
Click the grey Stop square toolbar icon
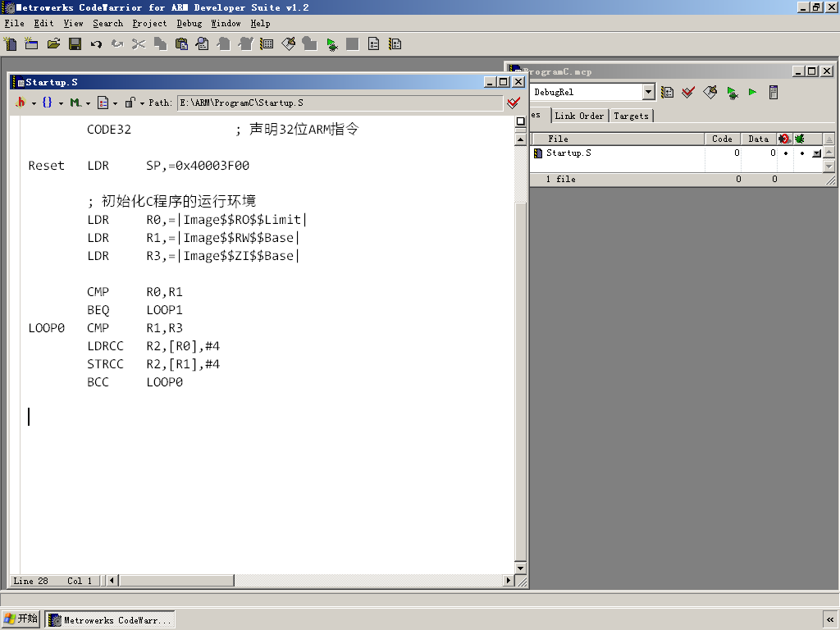pyautogui.click(x=353, y=44)
